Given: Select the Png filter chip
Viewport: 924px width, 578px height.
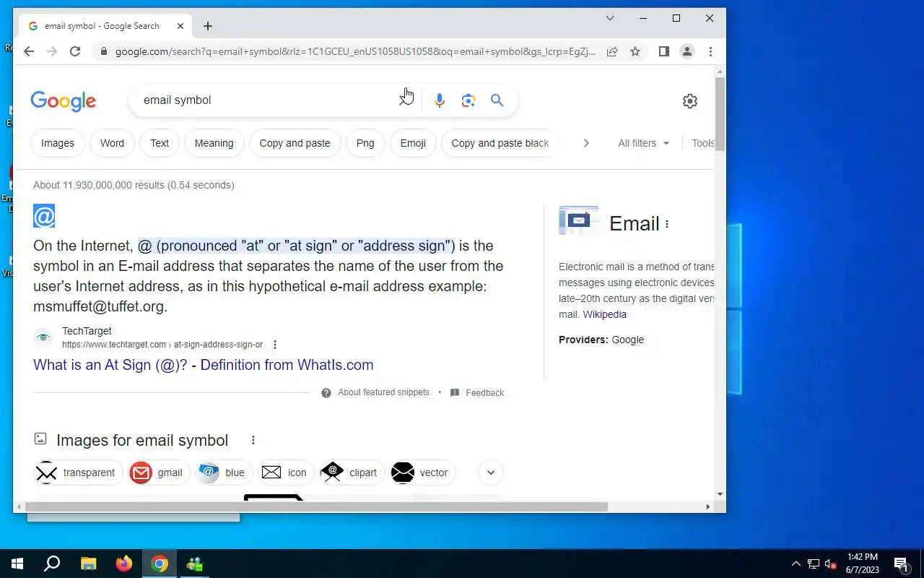Looking at the screenshot, I should point(365,143).
